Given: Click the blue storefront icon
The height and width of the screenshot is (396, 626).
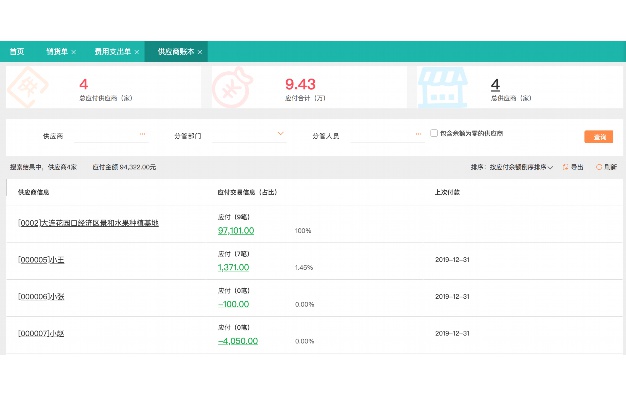Looking at the screenshot, I should tap(442, 87).
